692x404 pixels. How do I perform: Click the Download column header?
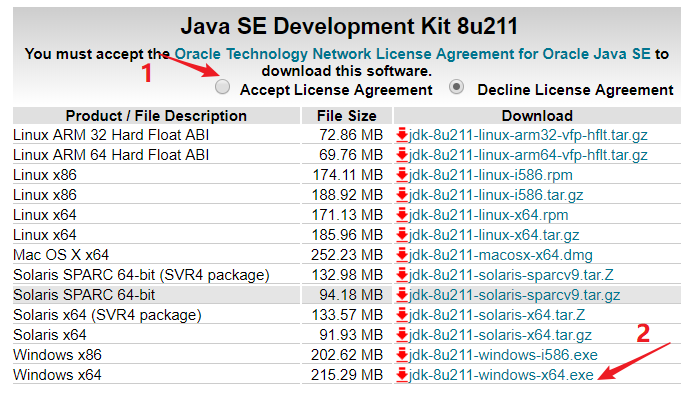click(x=537, y=116)
